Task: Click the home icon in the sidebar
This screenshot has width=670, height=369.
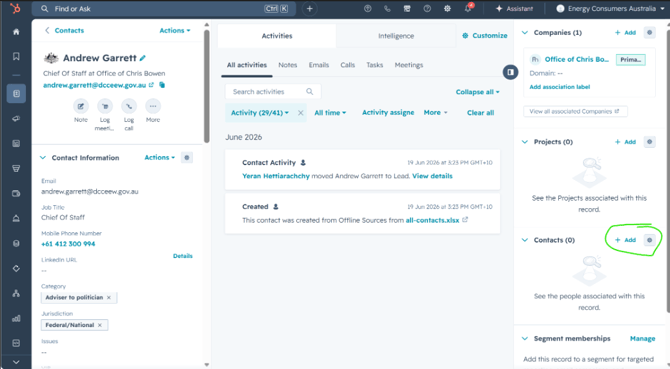Action: [16, 32]
